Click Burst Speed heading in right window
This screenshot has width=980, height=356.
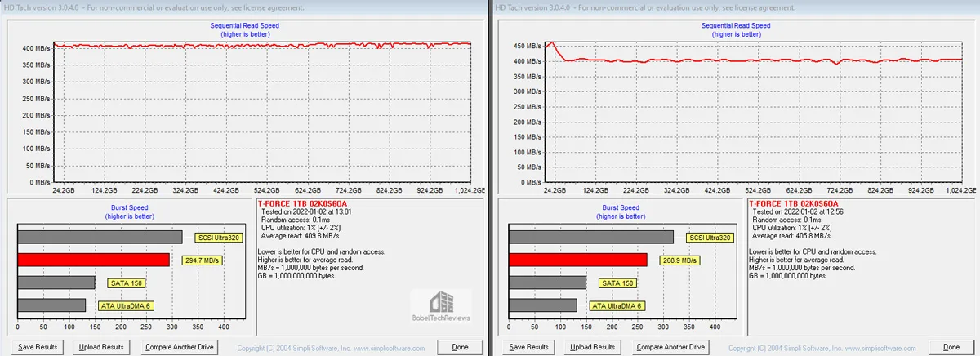(620, 207)
